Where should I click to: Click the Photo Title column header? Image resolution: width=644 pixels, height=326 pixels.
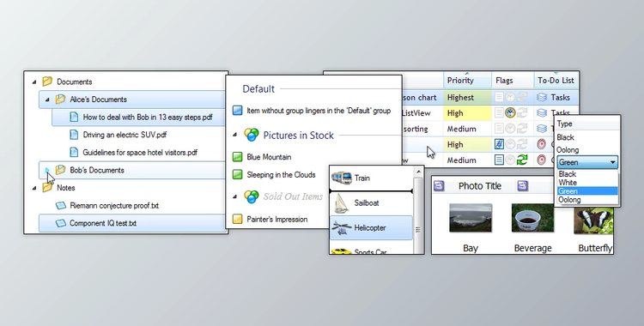(x=480, y=186)
